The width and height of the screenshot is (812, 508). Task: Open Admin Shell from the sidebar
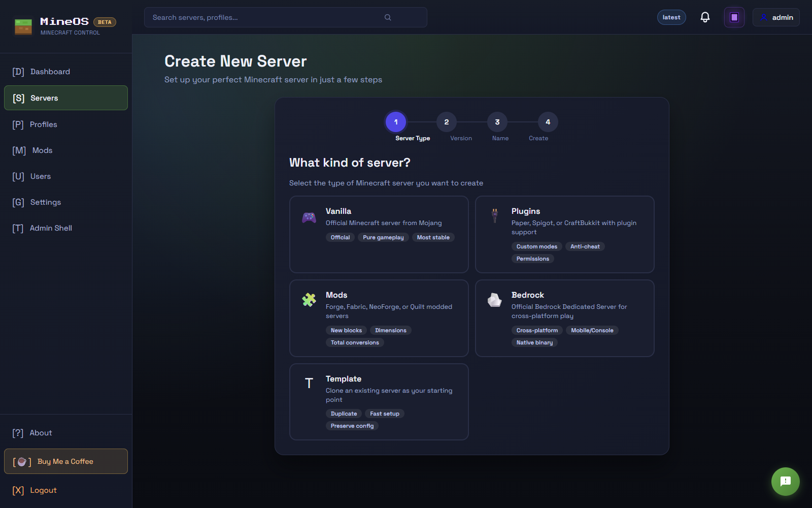tap(50, 228)
